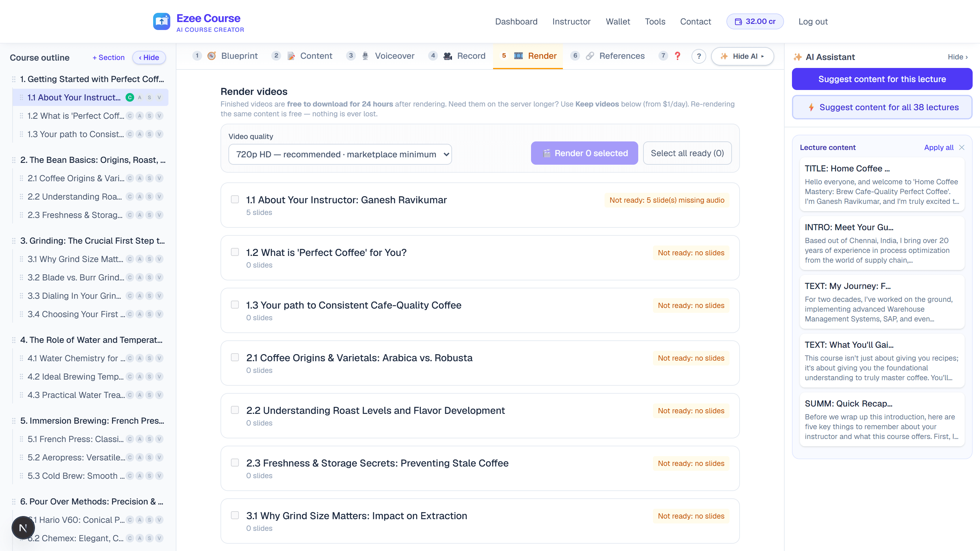
Task: Open the Dashboard nav link
Action: coord(516,22)
